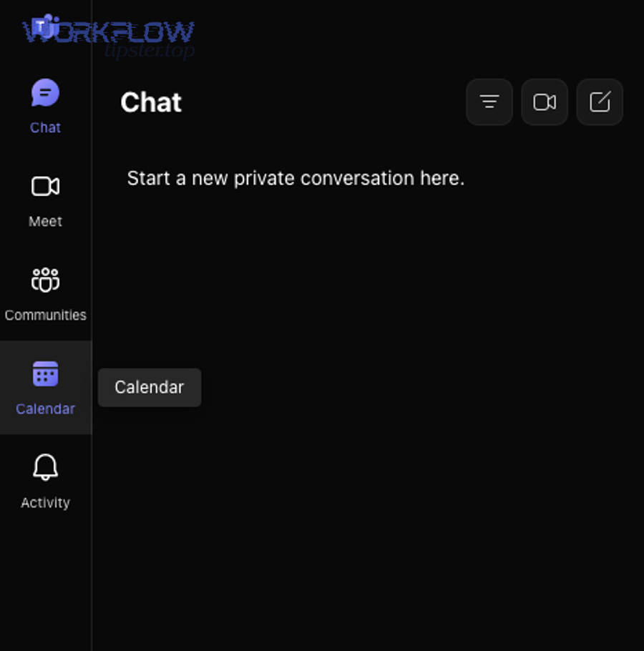
Task: Click the Chat speech bubble icon
Action: tap(45, 93)
